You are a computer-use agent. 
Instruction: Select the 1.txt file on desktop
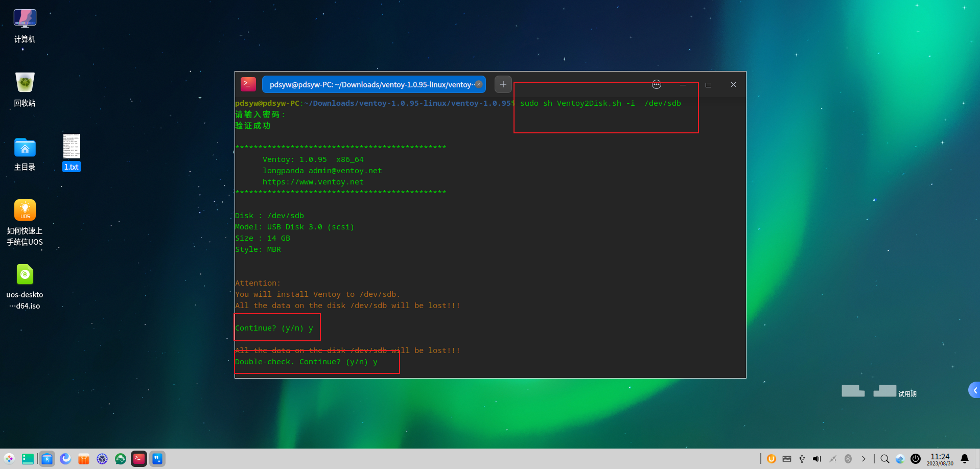(x=72, y=153)
